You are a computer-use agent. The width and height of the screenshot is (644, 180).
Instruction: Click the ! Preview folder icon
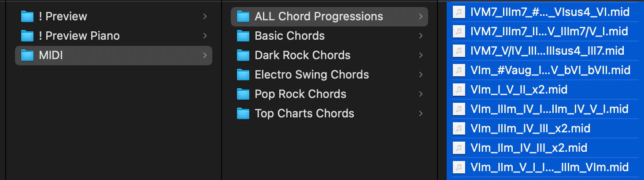tap(27, 17)
